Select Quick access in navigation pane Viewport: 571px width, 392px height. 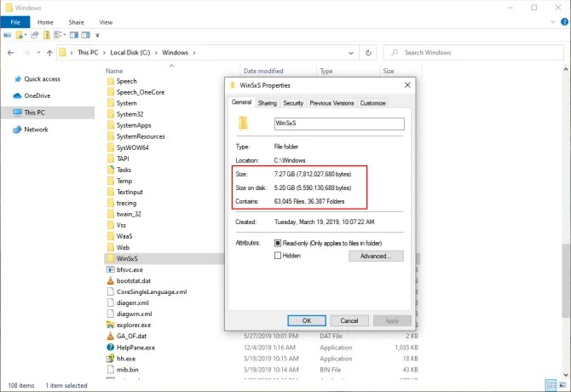43,79
